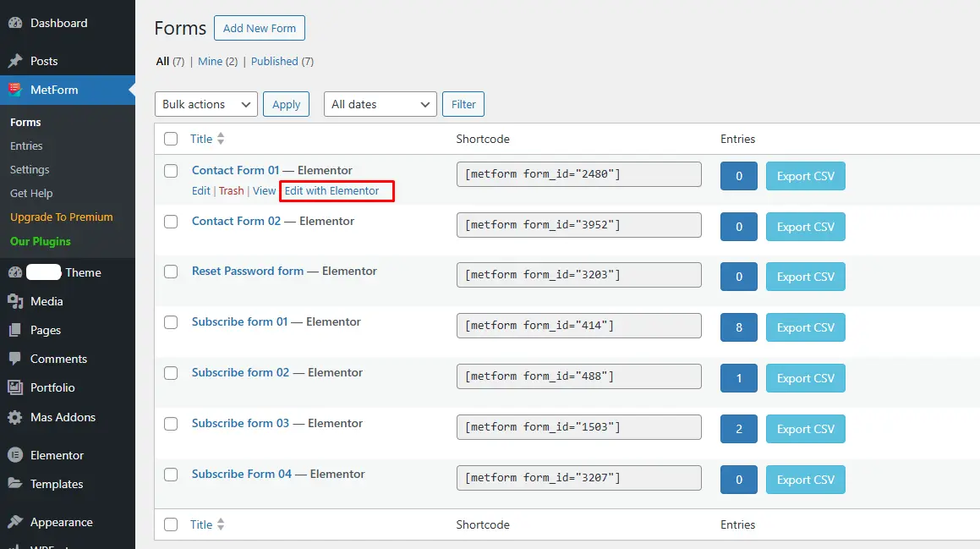
Task: Click the Elementor circle icon
Action: 15,455
